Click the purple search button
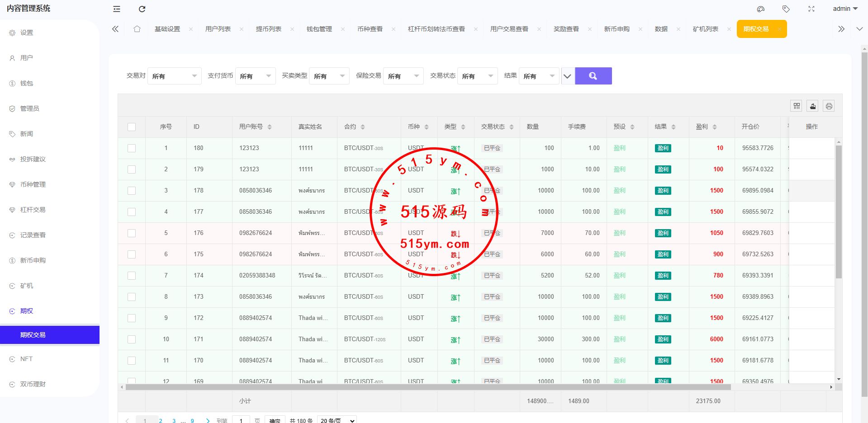Viewport: 868px width, 423px height. click(x=593, y=76)
